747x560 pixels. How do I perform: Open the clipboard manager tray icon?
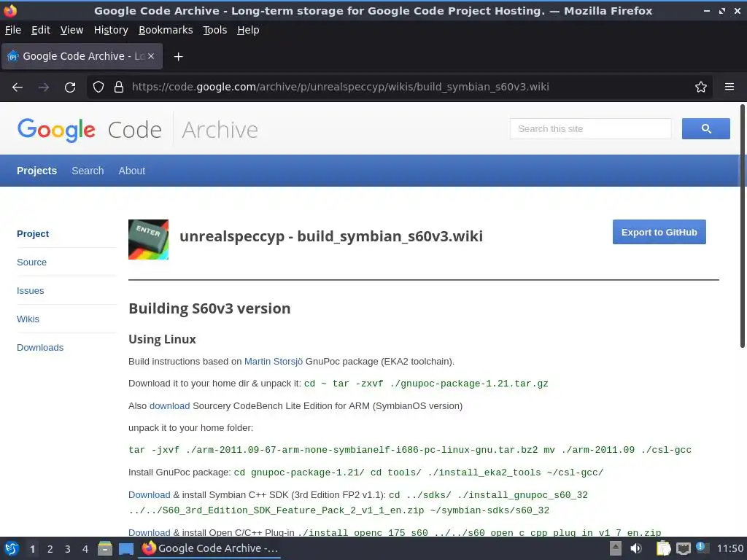click(663, 548)
